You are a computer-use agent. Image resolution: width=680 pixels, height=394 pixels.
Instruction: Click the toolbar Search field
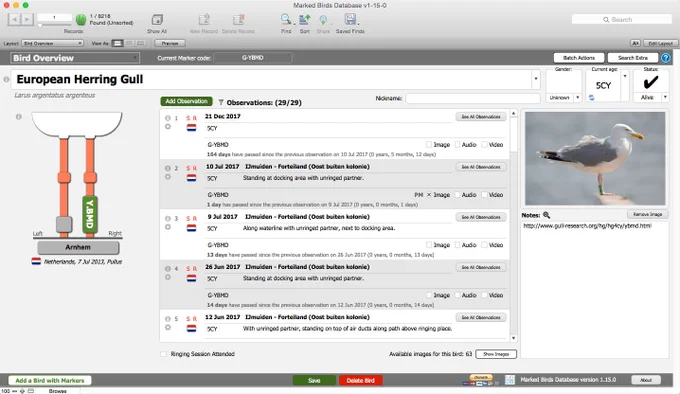click(621, 20)
